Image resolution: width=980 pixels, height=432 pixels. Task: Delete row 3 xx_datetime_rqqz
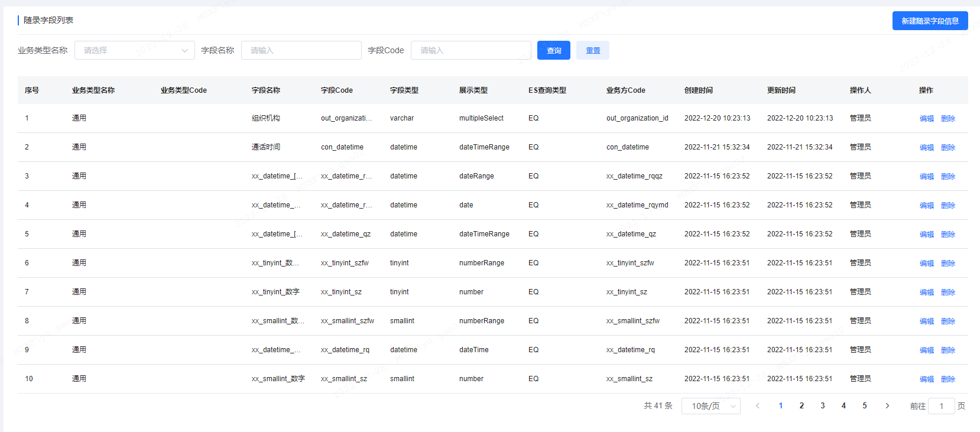tap(947, 176)
